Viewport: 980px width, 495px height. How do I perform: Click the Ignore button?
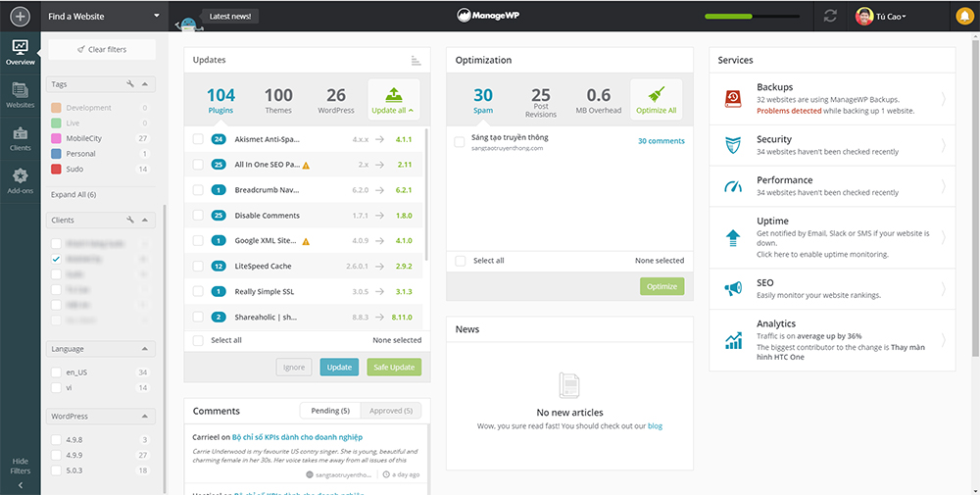pyautogui.click(x=294, y=368)
